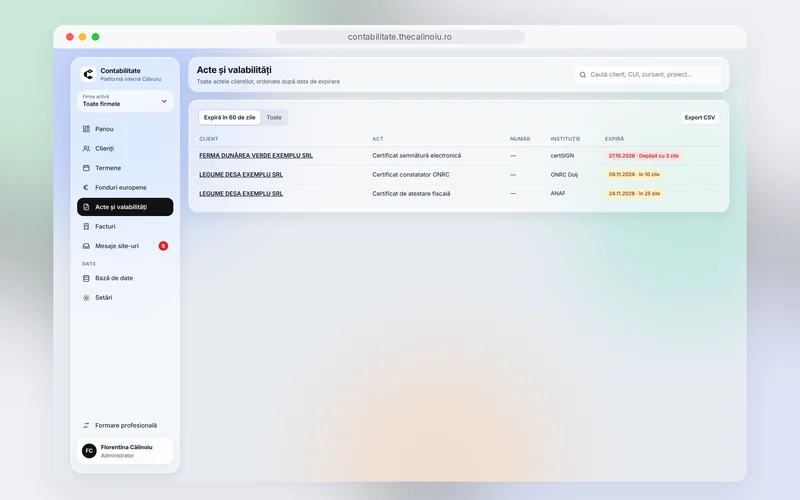Select the Expiră în 60 de zile tab
The height and width of the screenshot is (500, 800).
click(x=230, y=117)
